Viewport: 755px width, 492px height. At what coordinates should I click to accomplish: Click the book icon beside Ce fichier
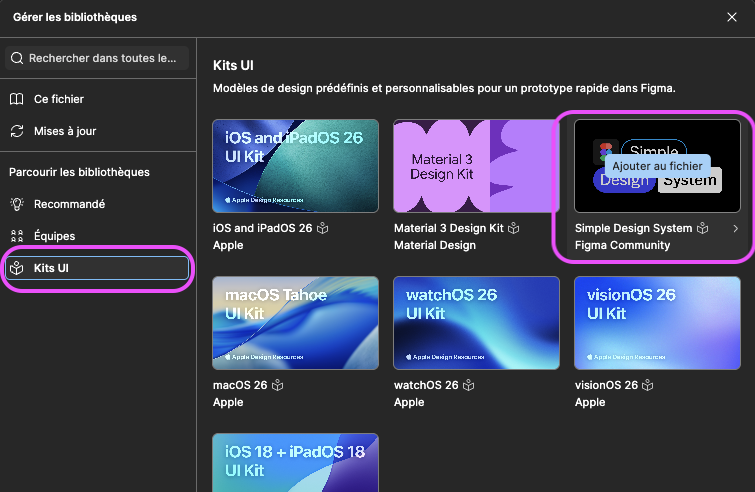17,99
